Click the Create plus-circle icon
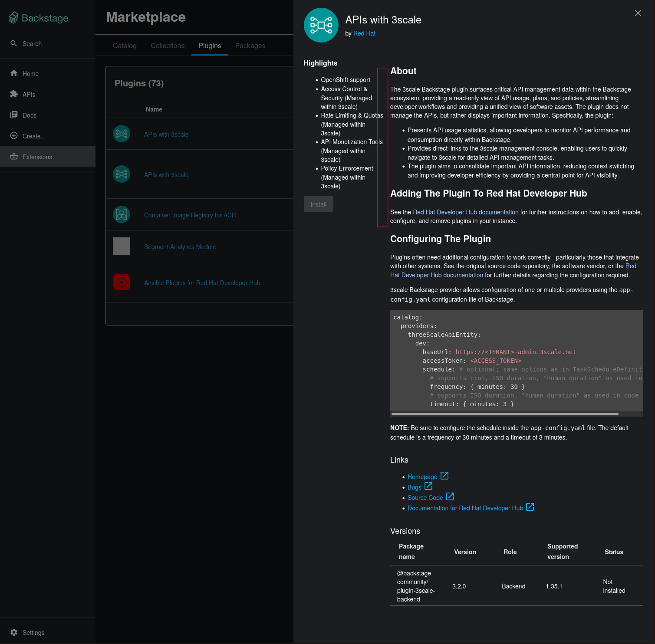Image resolution: width=655 pixels, height=644 pixels. click(x=14, y=136)
